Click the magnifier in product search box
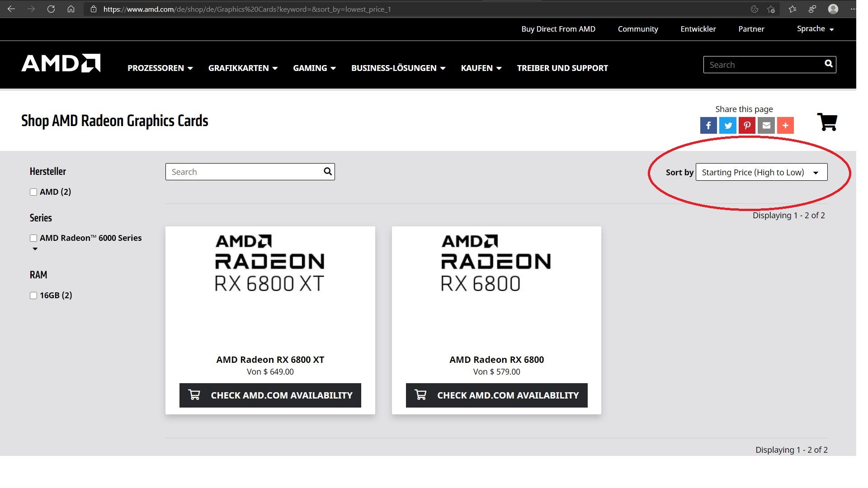Image resolution: width=868 pixels, height=488 pixels. [x=328, y=171]
